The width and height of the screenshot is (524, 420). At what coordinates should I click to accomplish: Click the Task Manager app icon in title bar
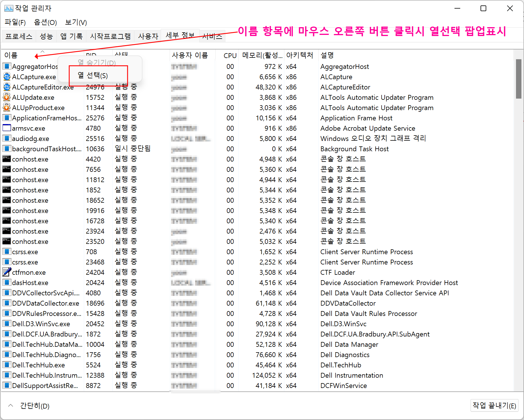click(x=9, y=8)
